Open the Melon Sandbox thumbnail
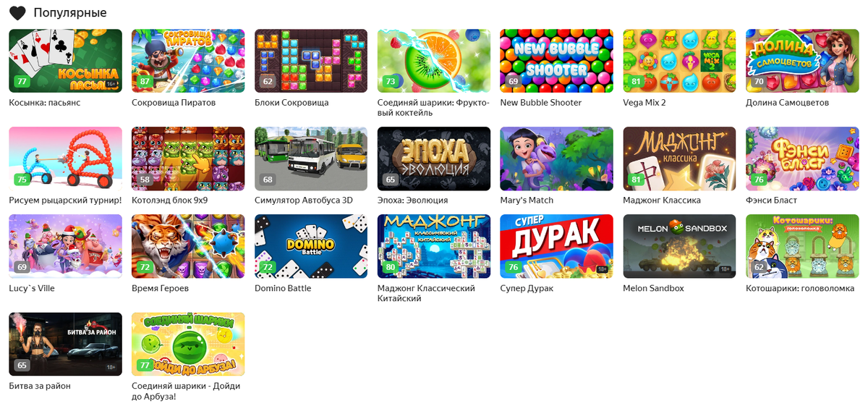868x409 pixels. coord(679,246)
